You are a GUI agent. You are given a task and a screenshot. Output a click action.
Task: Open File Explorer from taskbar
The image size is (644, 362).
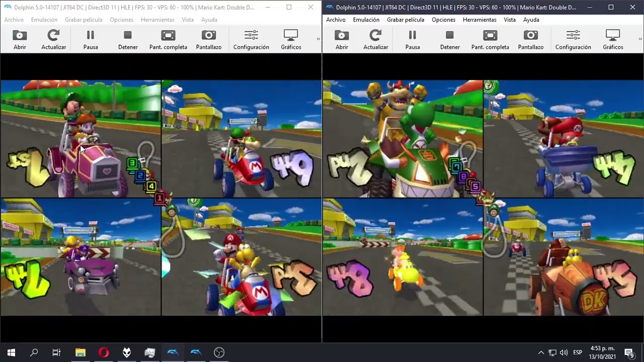pos(80,352)
